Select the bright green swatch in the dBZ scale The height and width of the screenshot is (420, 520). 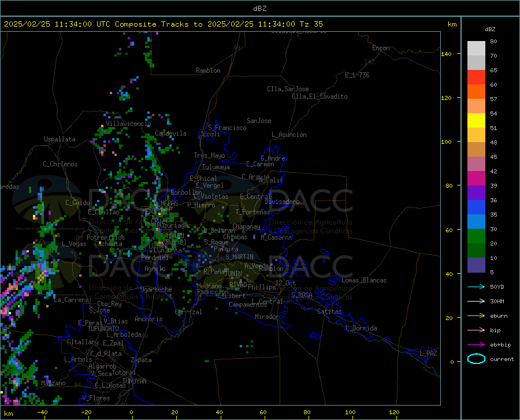[476, 236]
